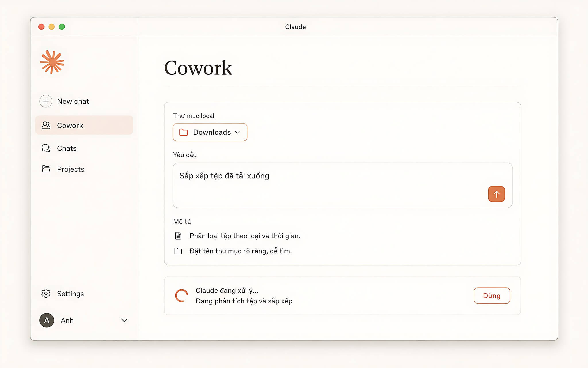588x368 pixels.
Task: Click the Settings gear icon
Action: [x=46, y=293]
